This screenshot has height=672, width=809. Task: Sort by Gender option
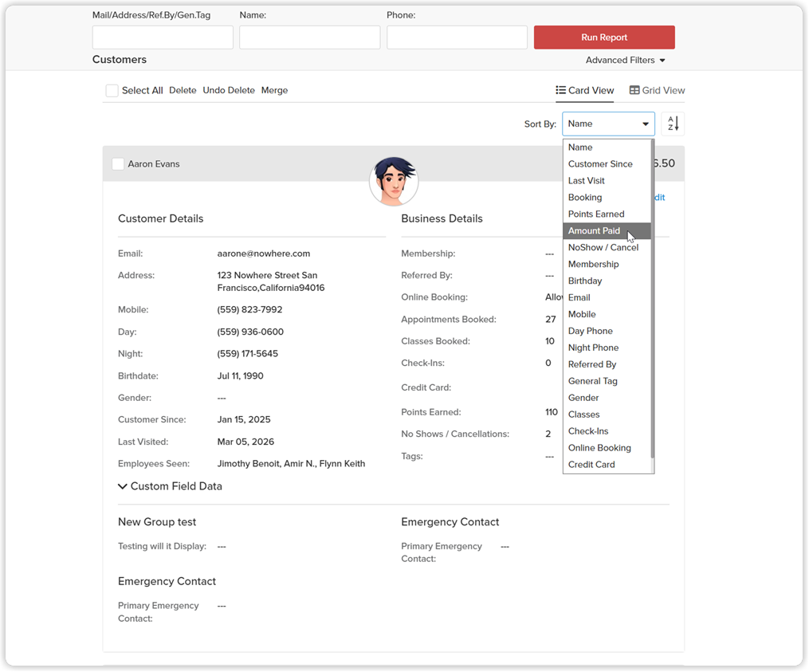coord(607,398)
